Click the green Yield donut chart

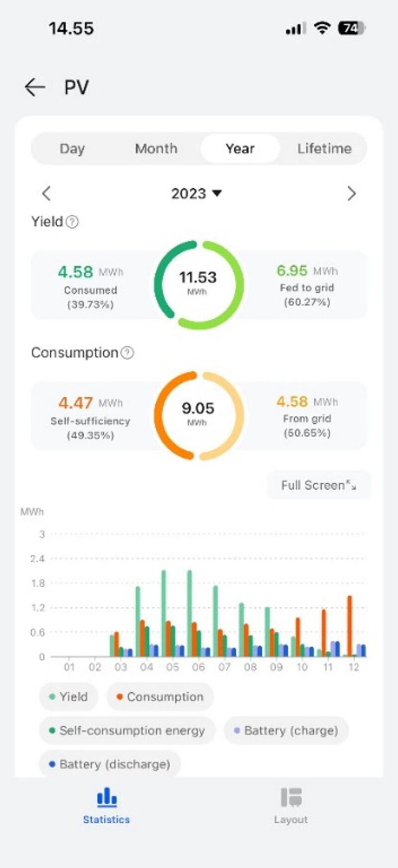tap(199, 284)
